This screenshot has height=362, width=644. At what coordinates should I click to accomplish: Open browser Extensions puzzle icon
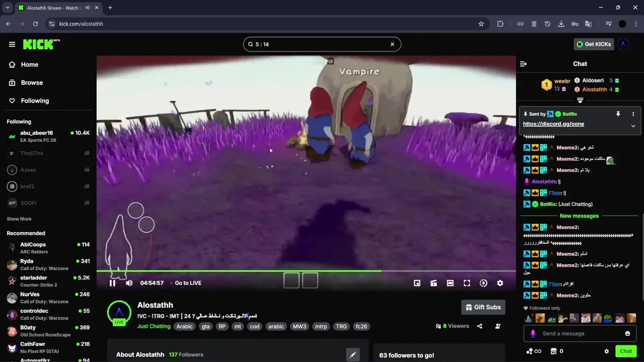click(500, 24)
